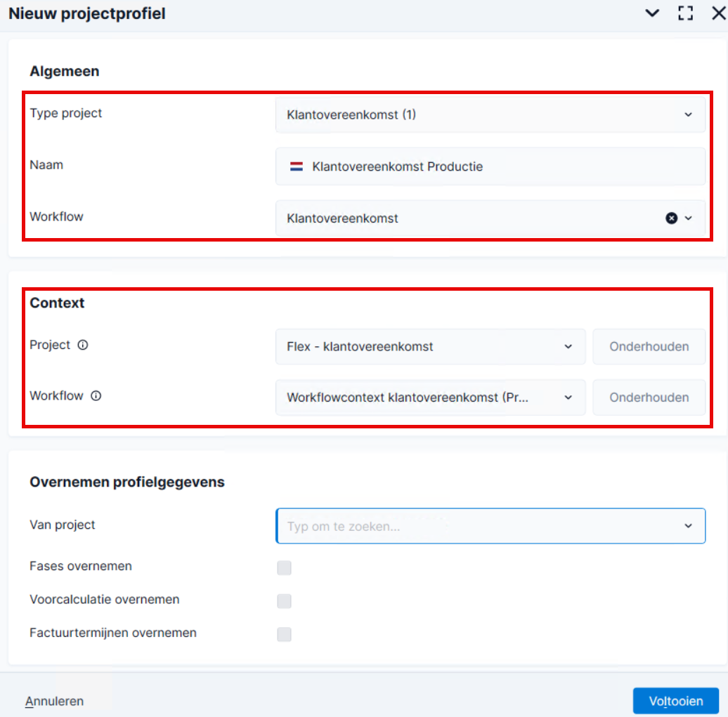728x717 pixels.
Task: Focus the Naam field Klantovereenkomst Productie
Action: (490, 166)
